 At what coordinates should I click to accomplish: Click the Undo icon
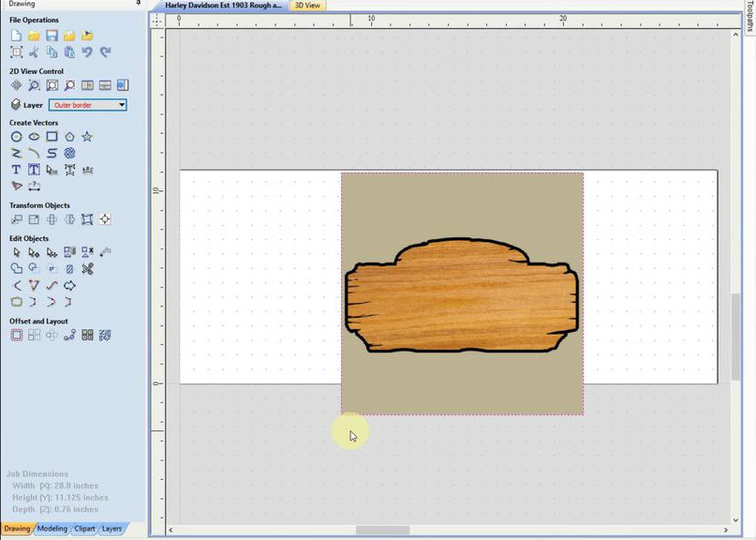(87, 52)
